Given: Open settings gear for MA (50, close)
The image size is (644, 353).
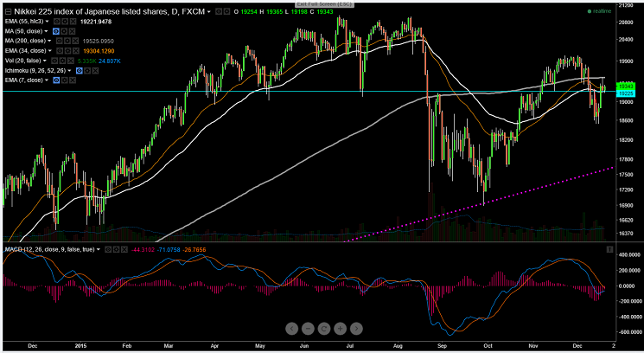Looking at the screenshot, I should click(x=64, y=31).
